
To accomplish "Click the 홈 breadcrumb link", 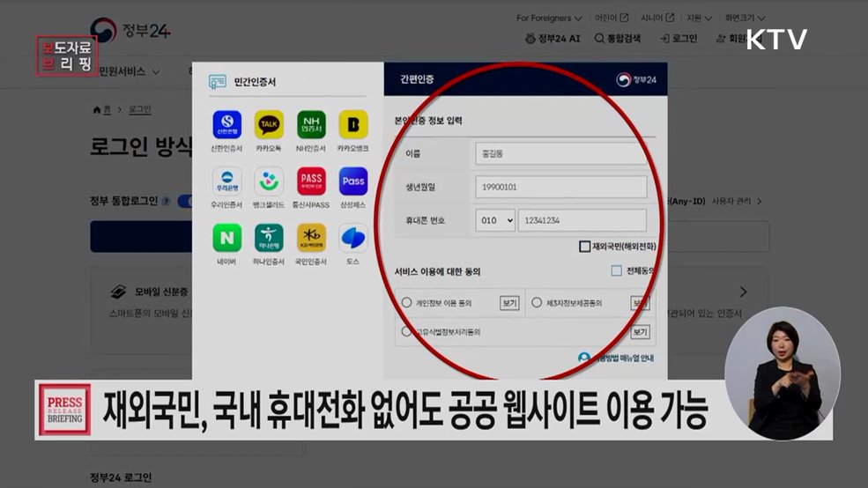I will [x=107, y=109].
